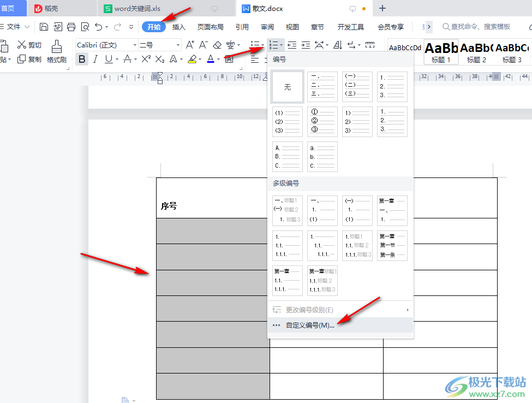Choose numbering style 1. 2. 3.

pyautogui.click(x=392, y=87)
